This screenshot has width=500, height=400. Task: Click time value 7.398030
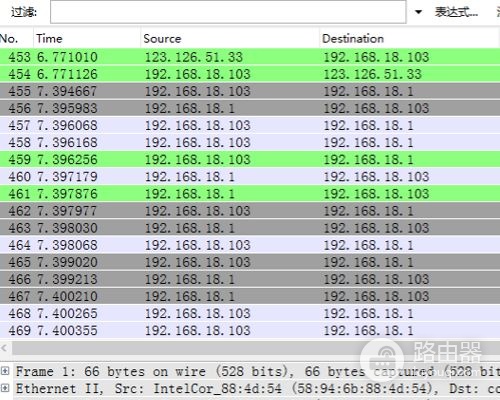tap(67, 228)
